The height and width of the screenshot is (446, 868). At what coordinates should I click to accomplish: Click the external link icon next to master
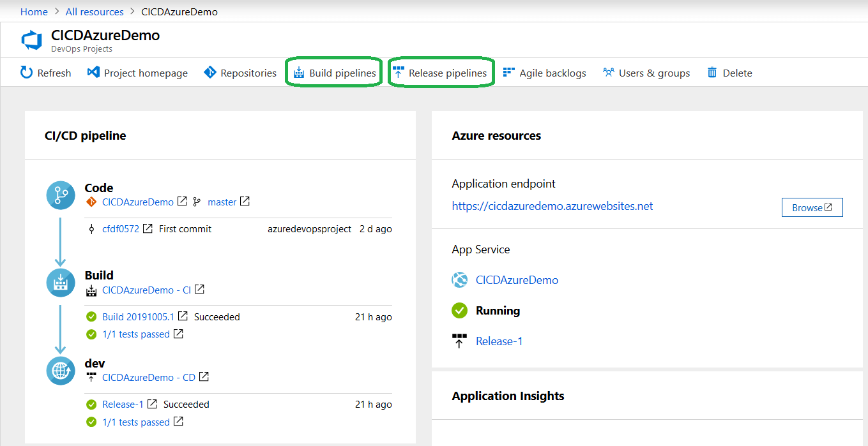coord(245,201)
